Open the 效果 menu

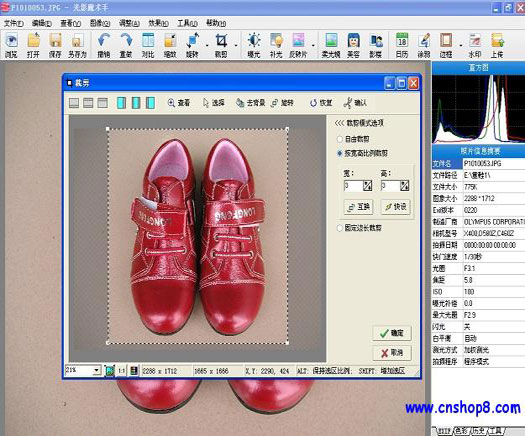[158, 23]
